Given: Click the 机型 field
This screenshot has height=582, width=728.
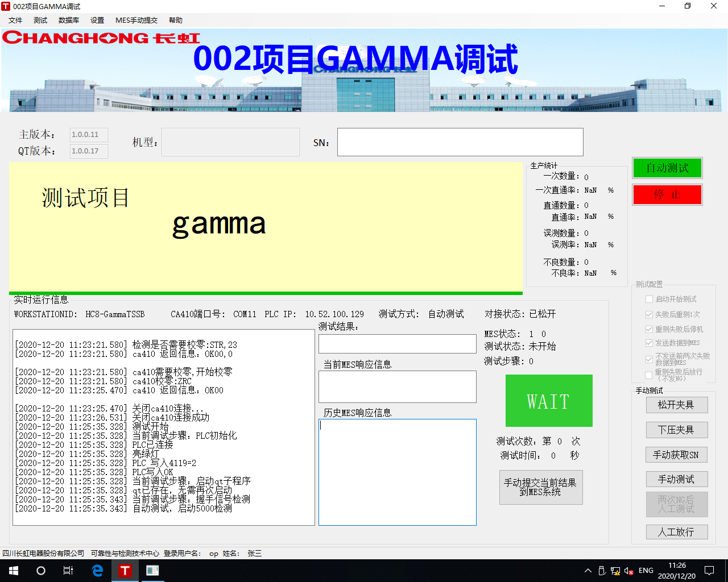Looking at the screenshot, I should (230, 142).
